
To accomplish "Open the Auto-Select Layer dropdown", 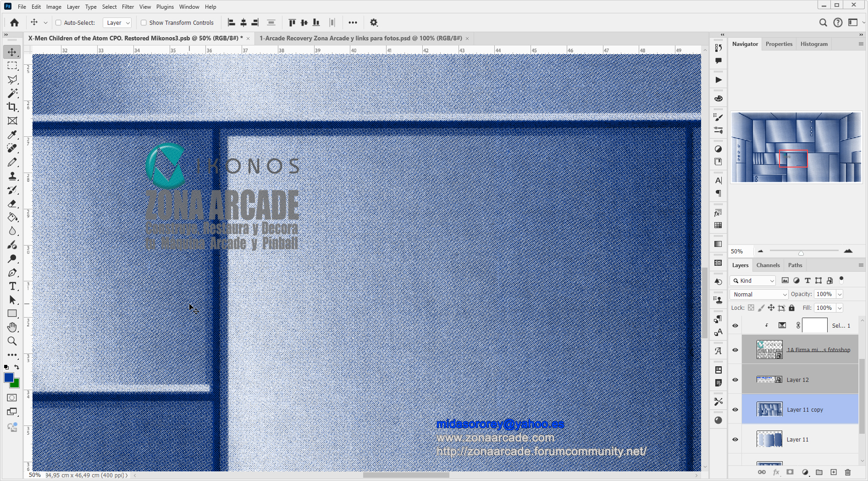I will click(117, 22).
